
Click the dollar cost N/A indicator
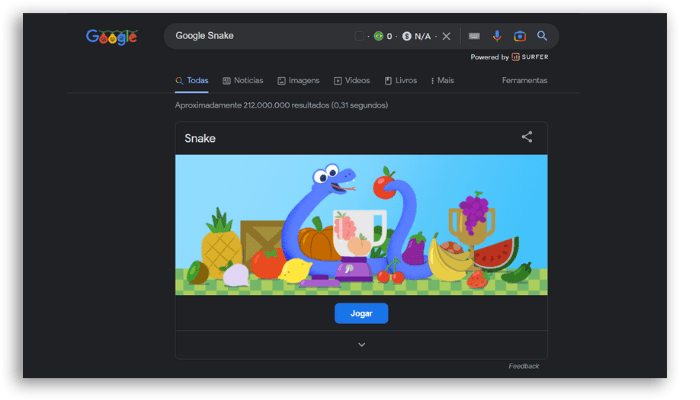click(417, 36)
